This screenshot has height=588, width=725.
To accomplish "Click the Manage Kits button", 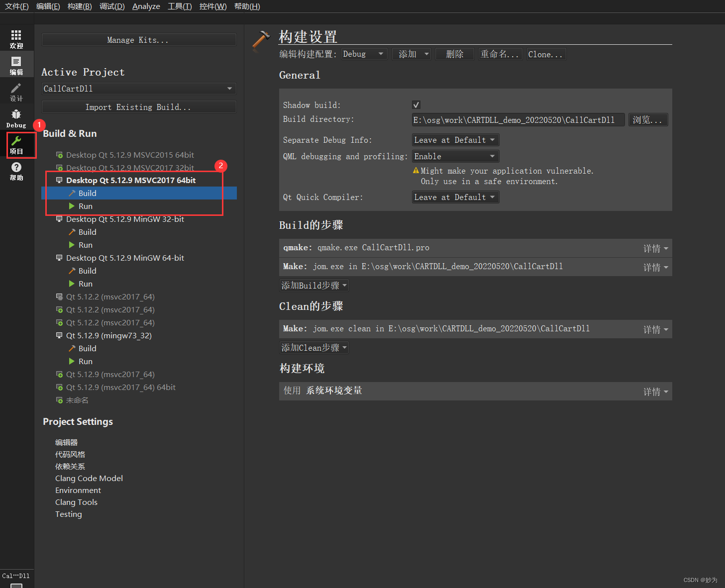I will 138,40.
